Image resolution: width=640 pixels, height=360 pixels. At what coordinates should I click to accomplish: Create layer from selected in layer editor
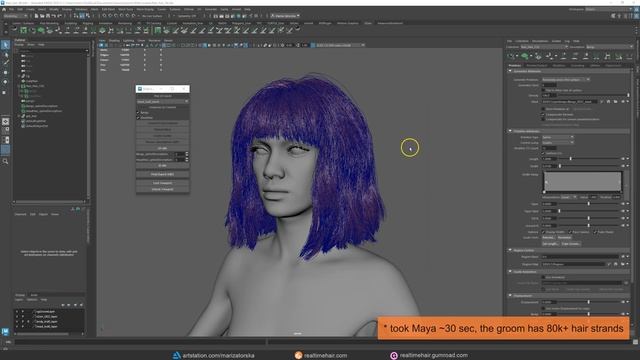[81, 305]
